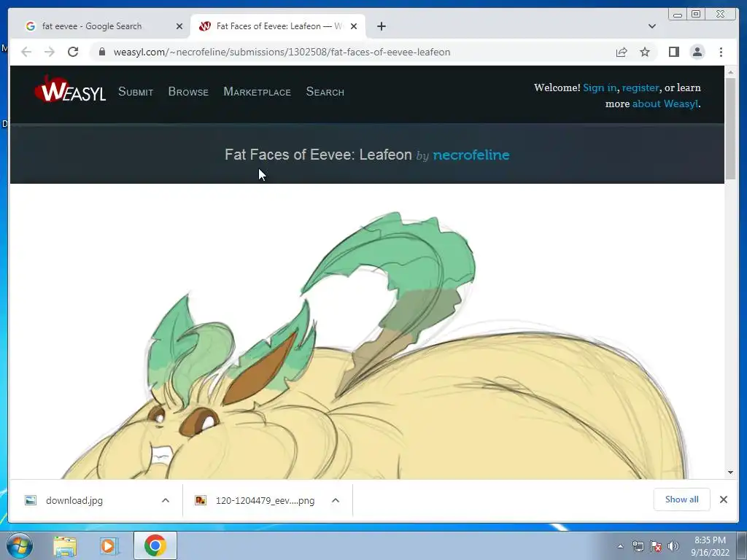The width and height of the screenshot is (747, 560).
Task: Open the Windows Start menu
Action: tap(20, 545)
